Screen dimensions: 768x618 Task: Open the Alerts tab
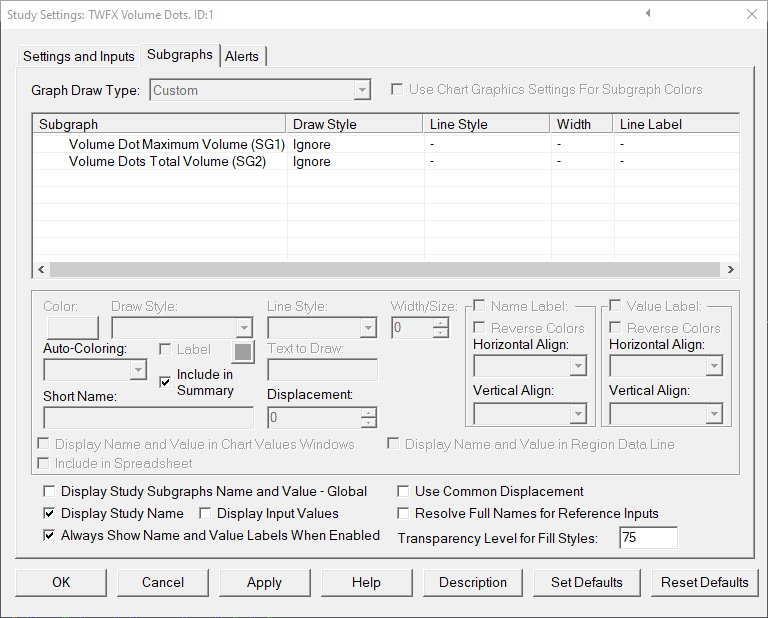pyautogui.click(x=243, y=56)
